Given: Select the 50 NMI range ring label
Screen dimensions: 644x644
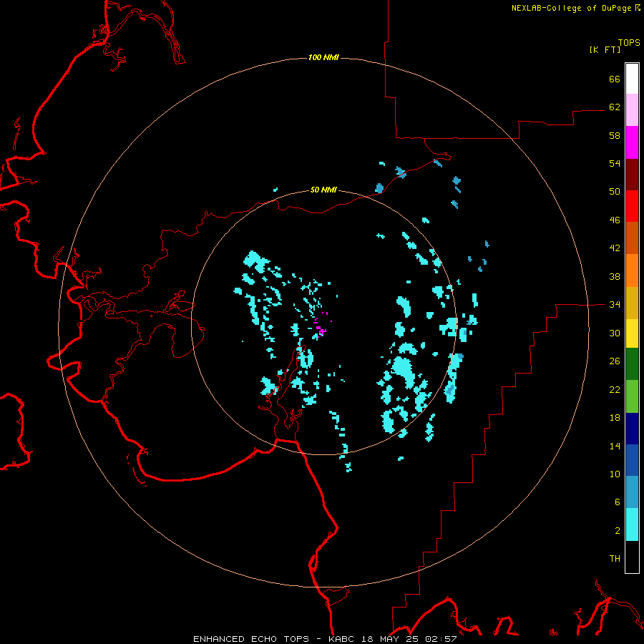Looking at the screenshot, I should pos(323,190).
